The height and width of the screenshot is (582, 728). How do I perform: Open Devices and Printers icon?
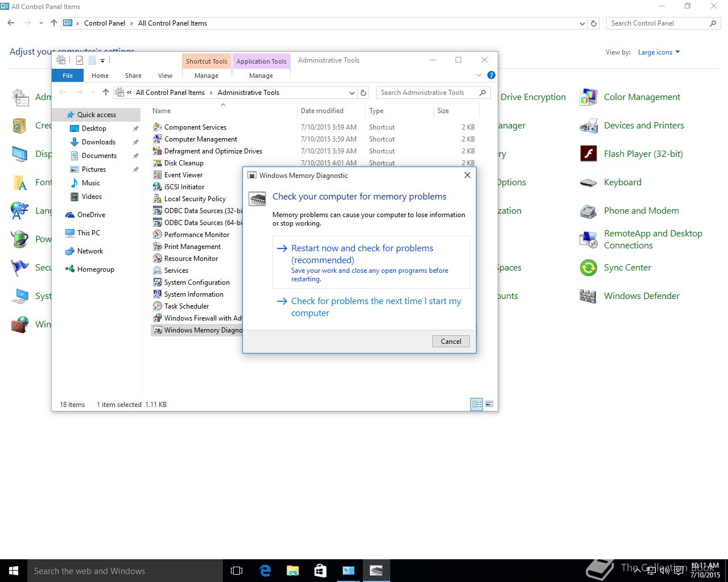[x=588, y=126]
